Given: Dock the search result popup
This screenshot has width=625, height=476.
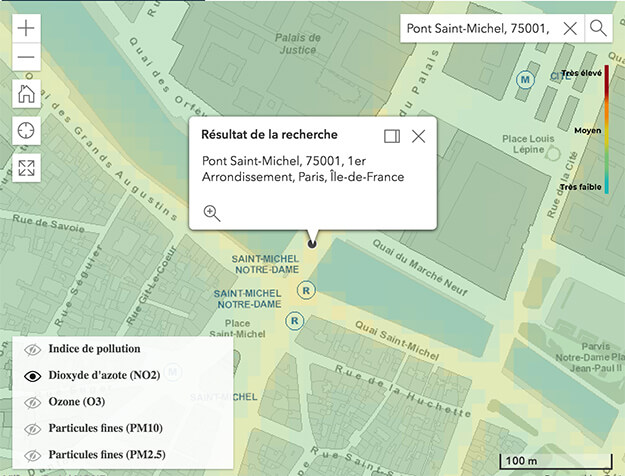Looking at the screenshot, I should 391,135.
